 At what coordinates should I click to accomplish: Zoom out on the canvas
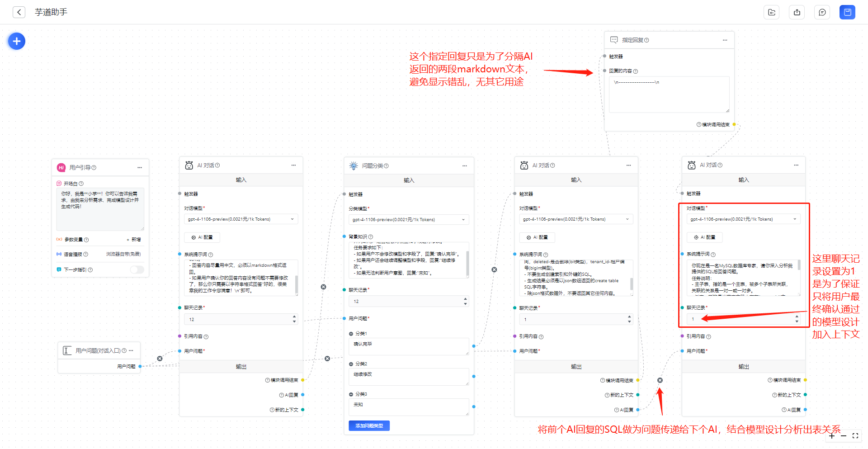click(844, 436)
